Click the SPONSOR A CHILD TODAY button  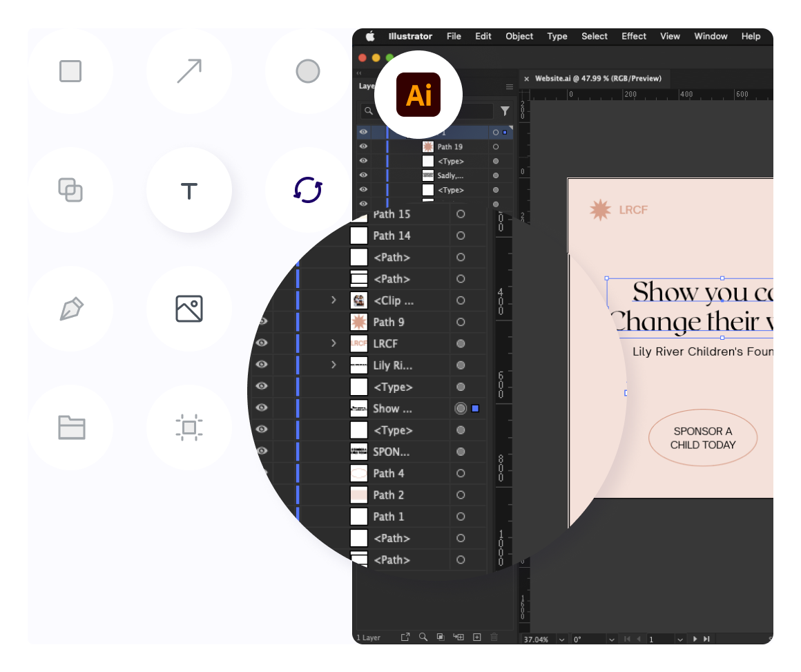pyautogui.click(x=702, y=438)
